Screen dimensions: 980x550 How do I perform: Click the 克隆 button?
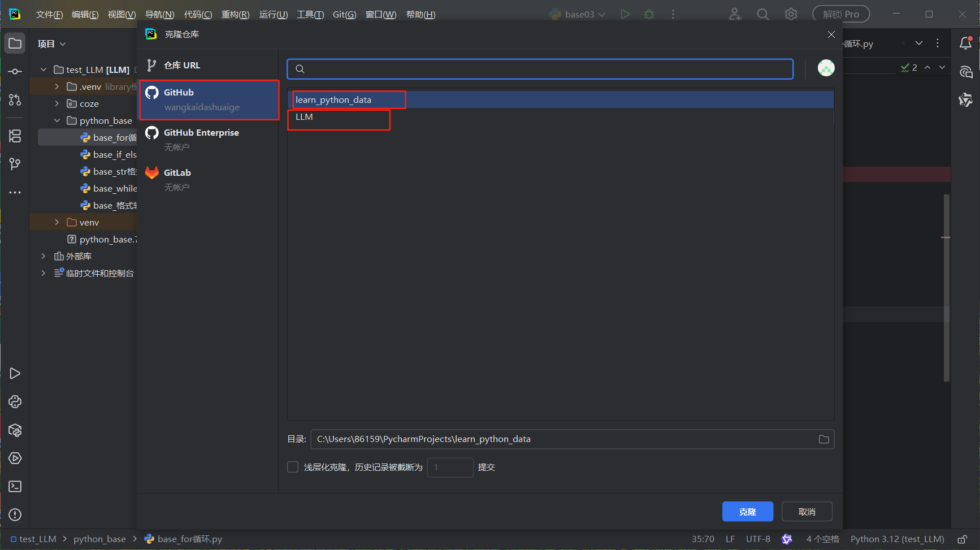tap(748, 512)
